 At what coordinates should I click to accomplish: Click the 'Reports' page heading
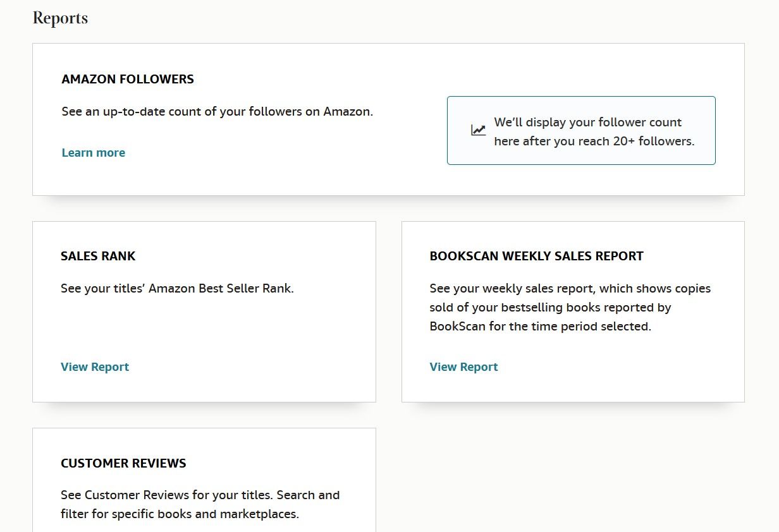point(60,18)
